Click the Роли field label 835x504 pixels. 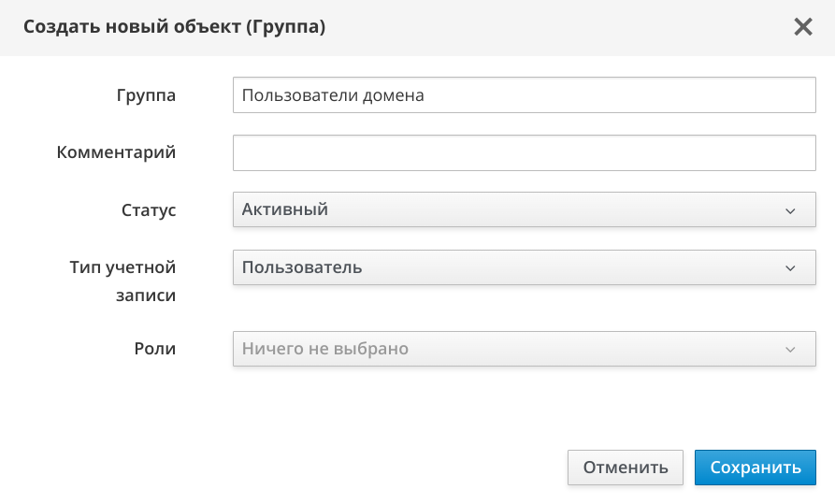point(155,349)
